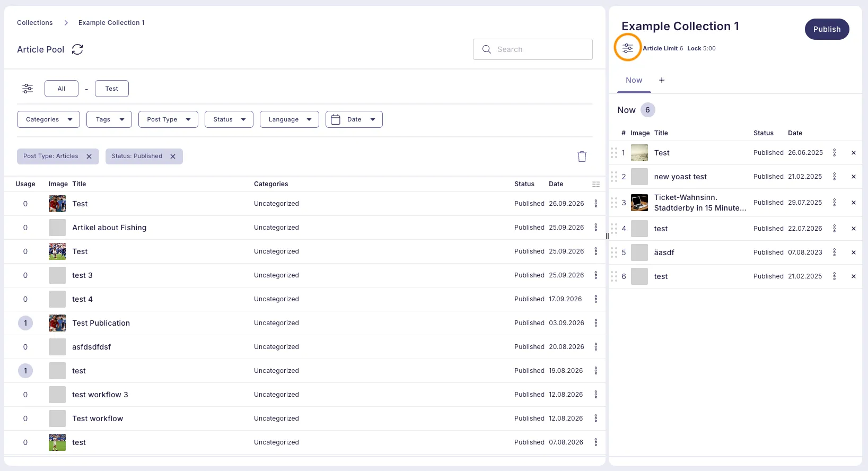868x471 pixels.
Task: Click usage count badge for Test Publication
Action: pos(25,323)
